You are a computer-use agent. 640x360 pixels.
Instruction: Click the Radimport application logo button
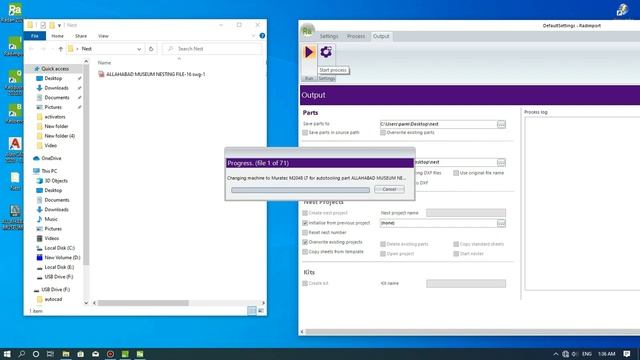pyautogui.click(x=307, y=31)
